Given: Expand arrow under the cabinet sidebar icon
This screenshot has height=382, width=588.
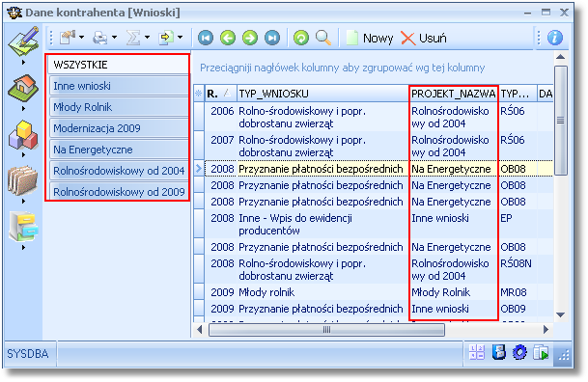Looking at the screenshot, I should pos(23,248).
